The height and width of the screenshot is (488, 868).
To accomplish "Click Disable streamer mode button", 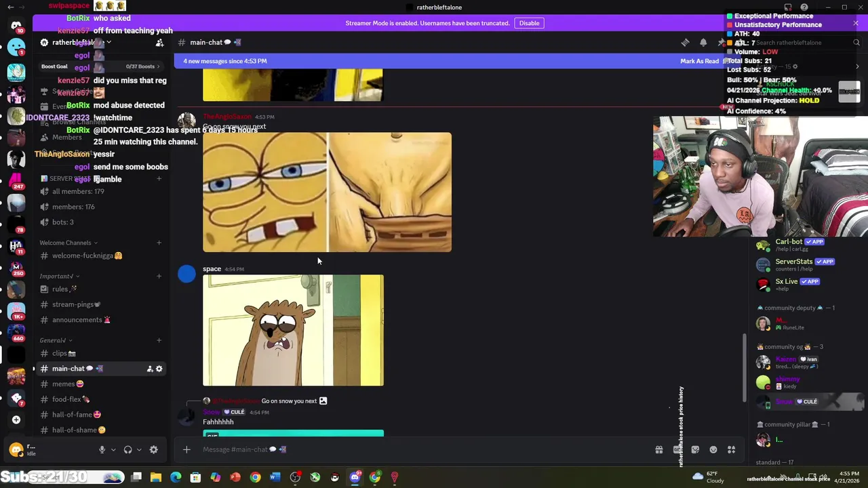I will pyautogui.click(x=529, y=23).
